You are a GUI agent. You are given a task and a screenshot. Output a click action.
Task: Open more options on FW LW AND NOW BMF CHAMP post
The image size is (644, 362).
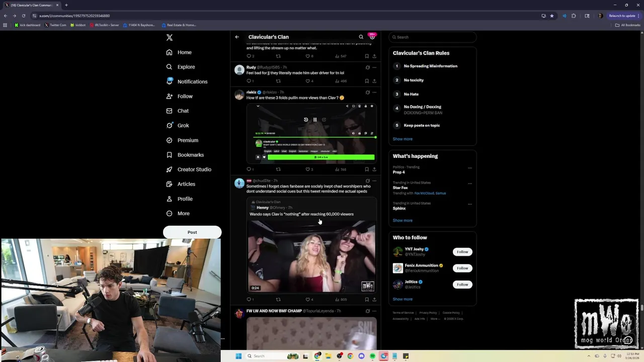coord(374,311)
